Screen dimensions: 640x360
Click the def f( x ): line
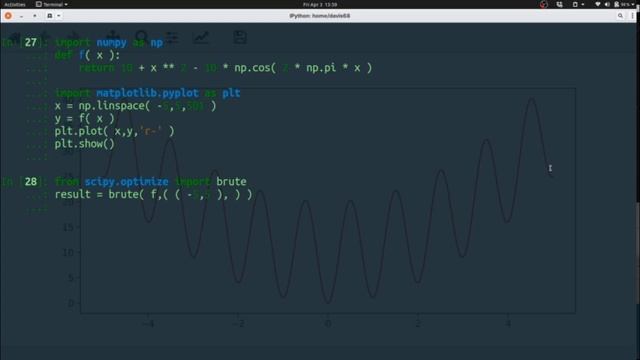tap(87, 55)
